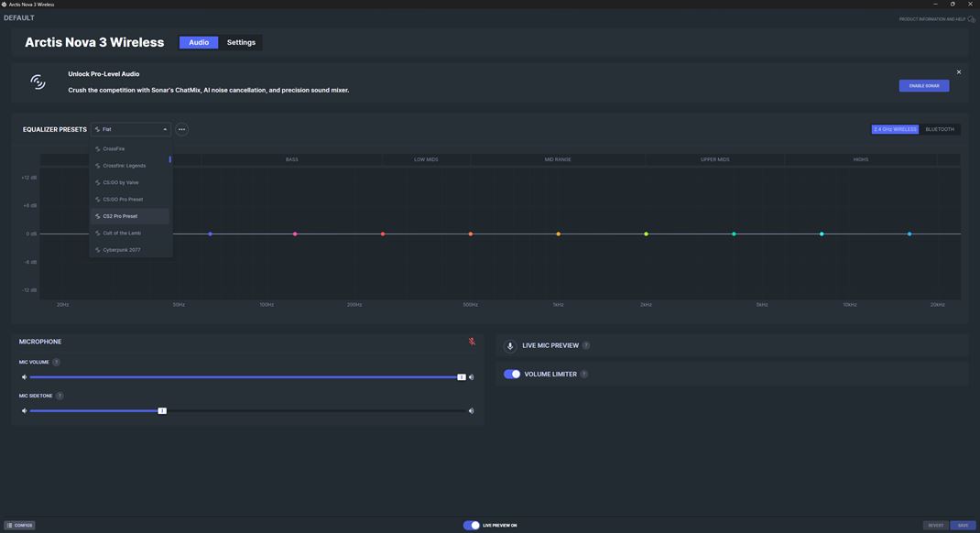The height and width of the screenshot is (533, 980).
Task: Choose the CS:GO by Valve preset
Action: pos(130,182)
